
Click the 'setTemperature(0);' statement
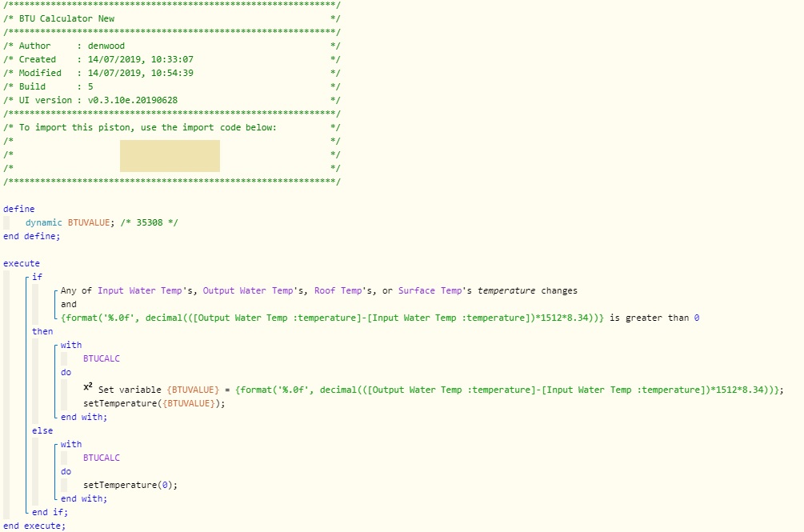pyautogui.click(x=130, y=485)
